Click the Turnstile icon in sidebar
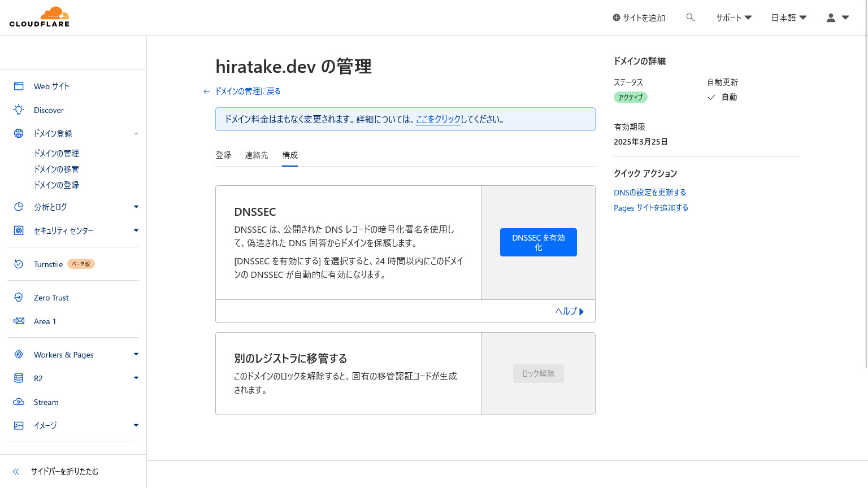Viewport: 868px width, 488px height. click(19, 264)
